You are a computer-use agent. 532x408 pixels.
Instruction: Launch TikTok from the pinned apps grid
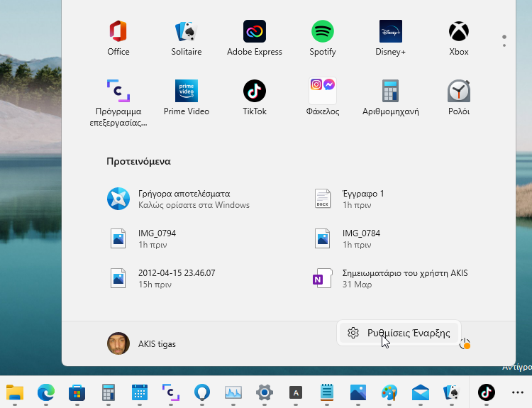(x=255, y=98)
